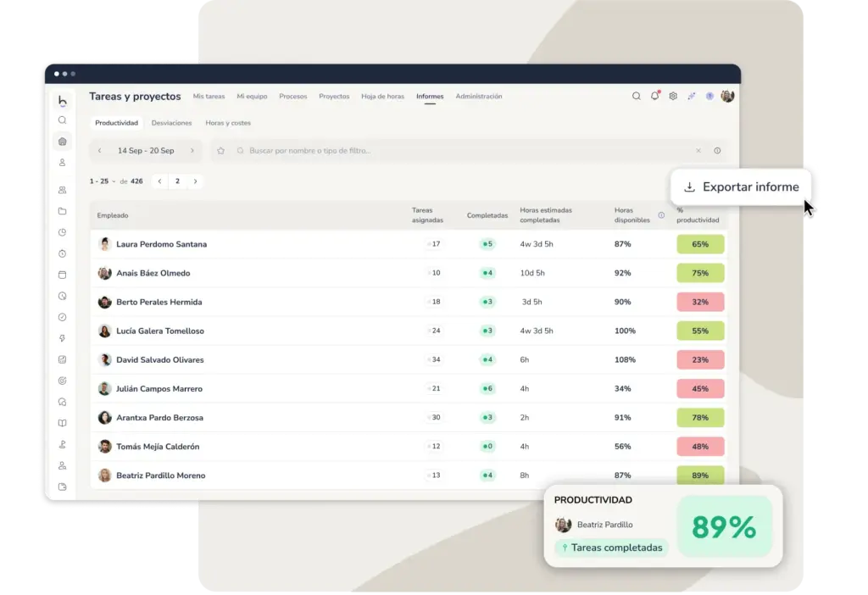Click the stopwatch icon in the sidebar

tap(63, 253)
